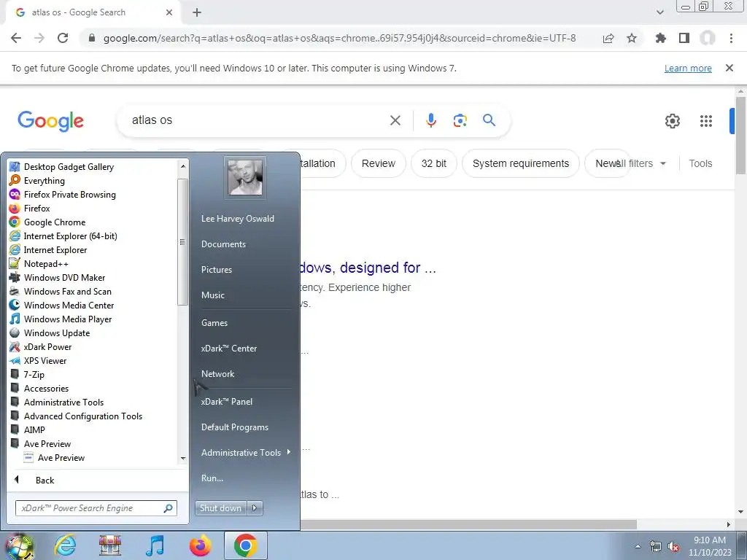
Task: Search by image with Google Lens icon
Action: tap(460, 120)
